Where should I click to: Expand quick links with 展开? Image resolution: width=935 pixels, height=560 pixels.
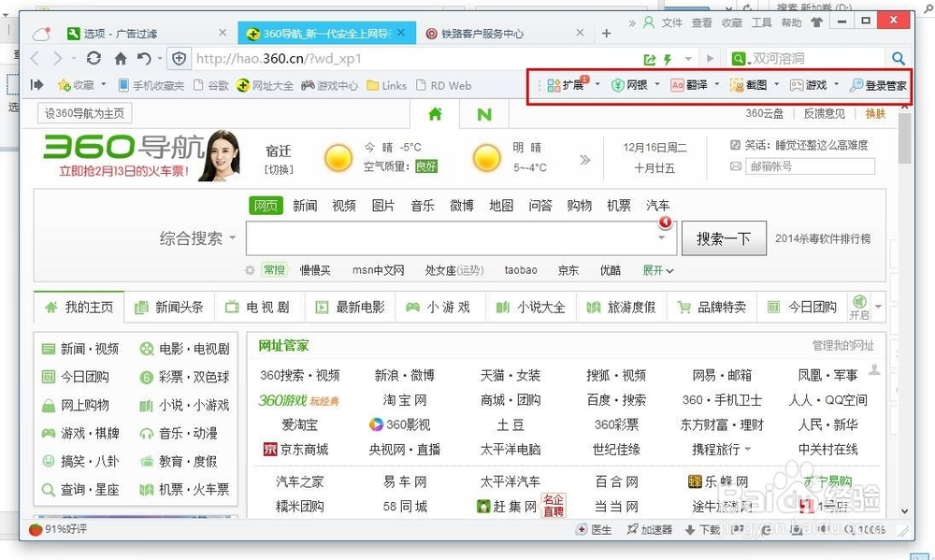tap(657, 271)
